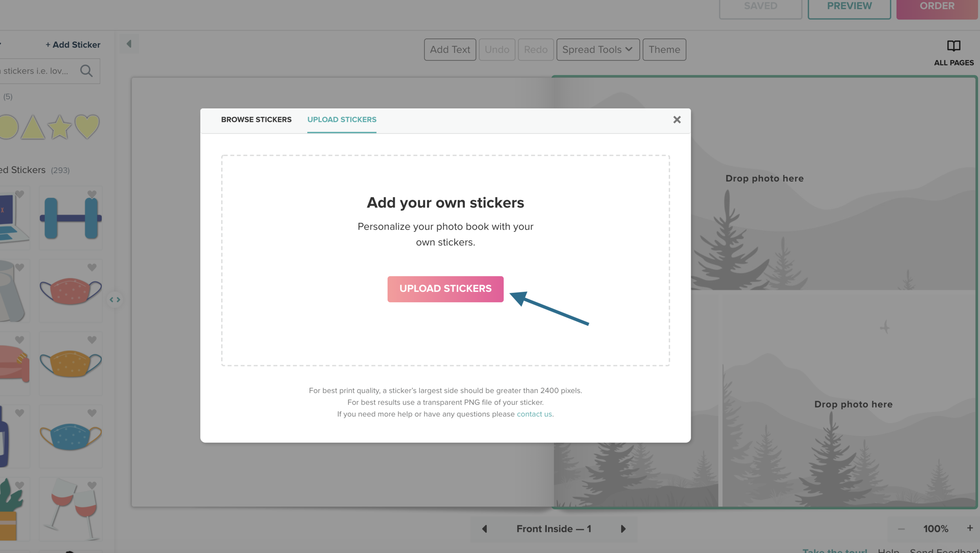Expand the Spread Tools dropdown
Image resolution: width=980 pixels, height=553 pixels.
click(597, 50)
